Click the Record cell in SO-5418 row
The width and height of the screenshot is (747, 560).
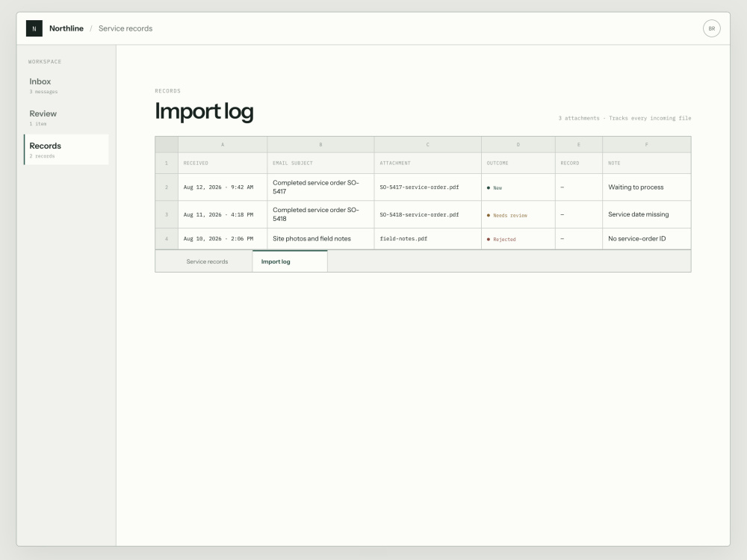point(579,214)
